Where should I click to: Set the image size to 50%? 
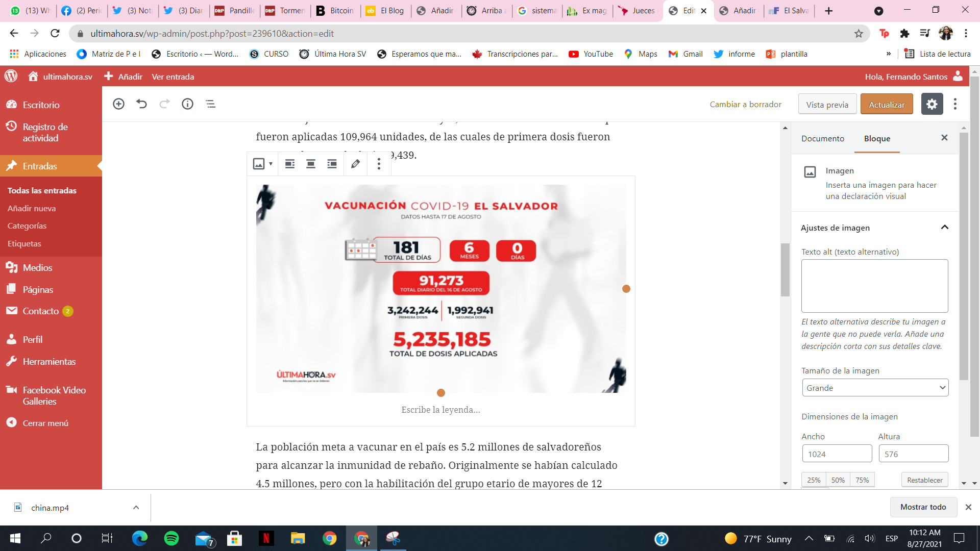838,480
